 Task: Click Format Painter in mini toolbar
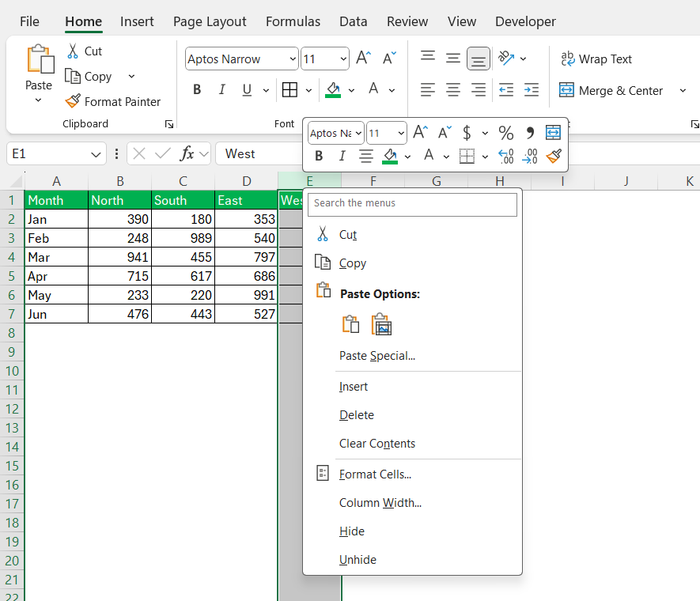point(554,156)
